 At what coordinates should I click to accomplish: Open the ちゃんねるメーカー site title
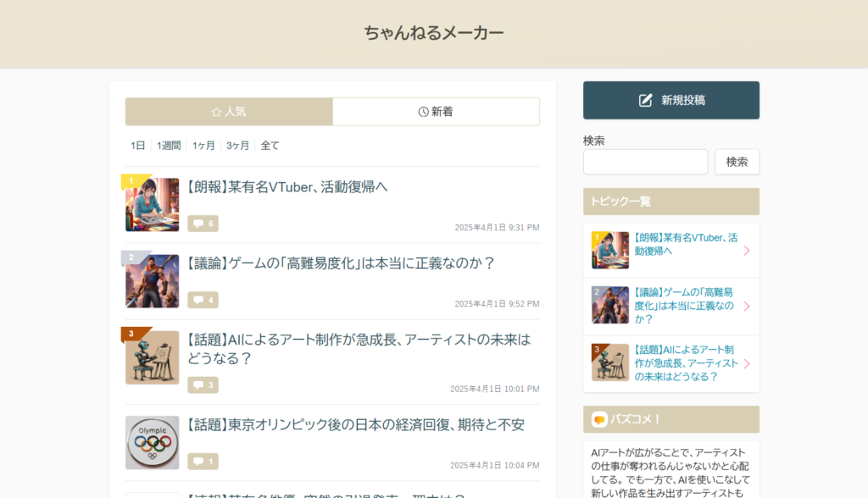[433, 33]
